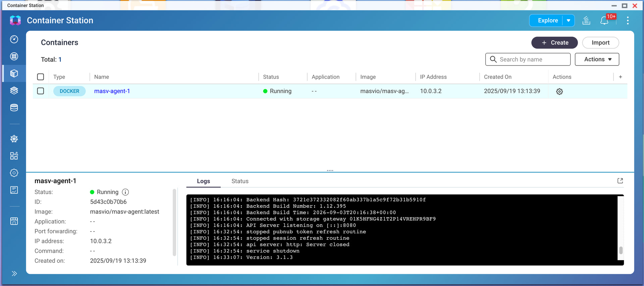
Task: Click the Create button
Action: click(554, 43)
